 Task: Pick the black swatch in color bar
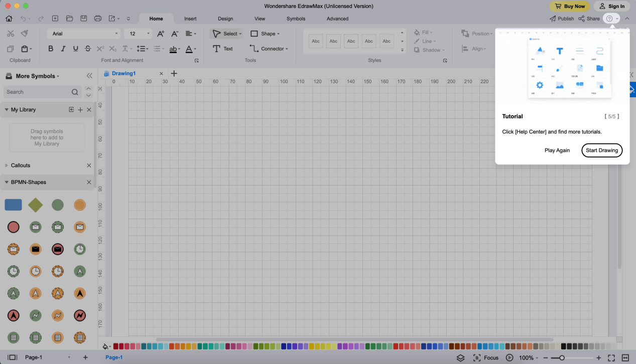pos(564,346)
